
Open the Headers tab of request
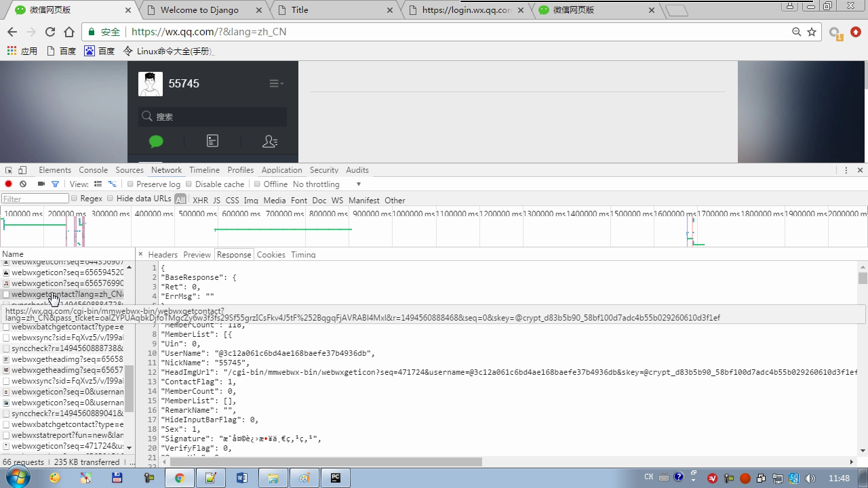163,255
